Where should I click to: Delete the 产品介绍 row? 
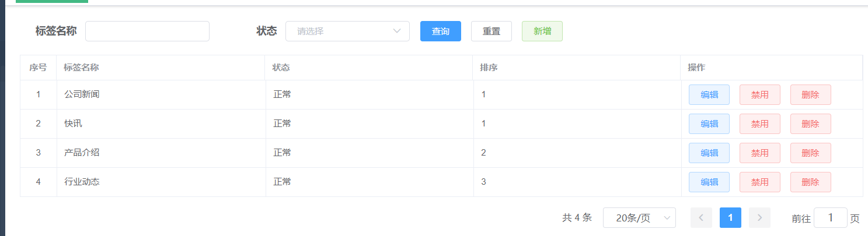click(x=810, y=153)
